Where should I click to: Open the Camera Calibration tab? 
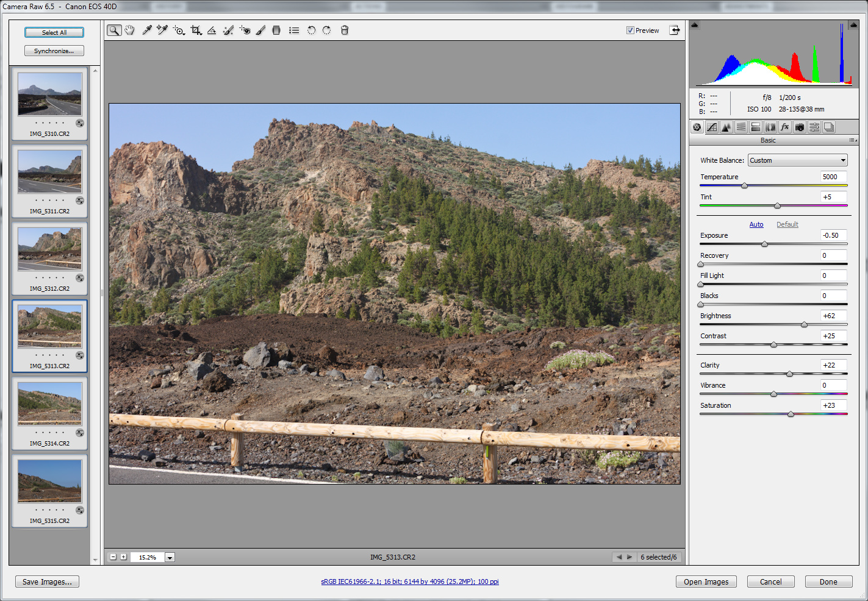click(x=800, y=127)
